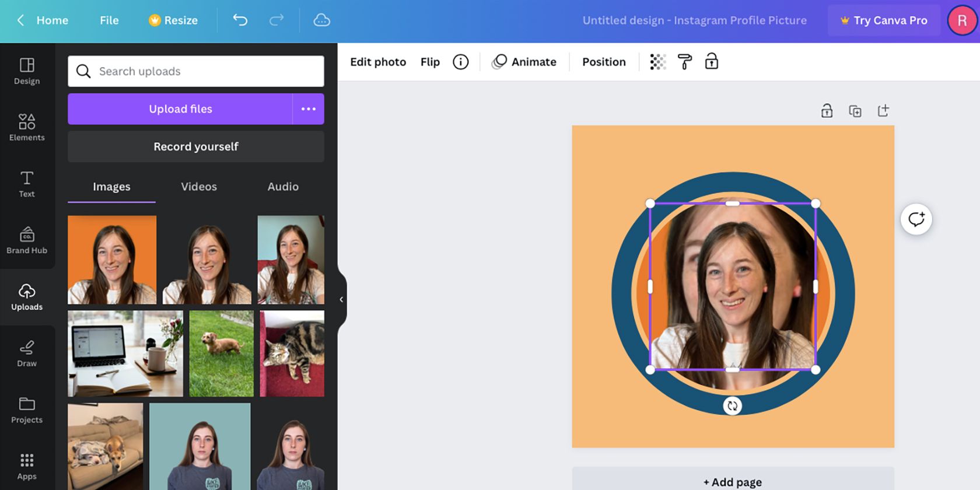Select the Copy style paint roller
Image resolution: width=980 pixels, height=490 pixels.
[x=685, y=62]
